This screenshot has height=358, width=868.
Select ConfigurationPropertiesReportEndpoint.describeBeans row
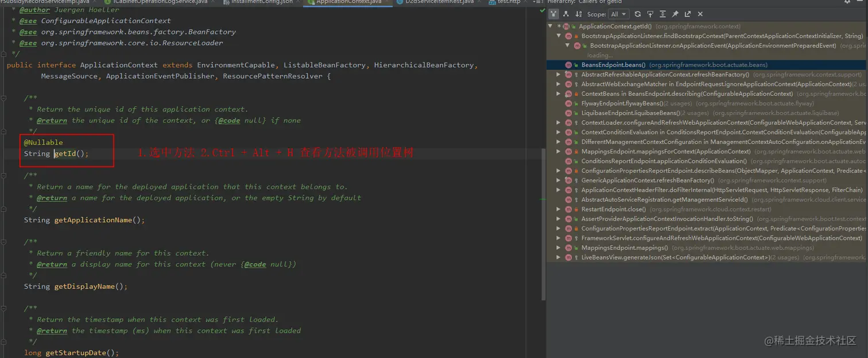pyautogui.click(x=707, y=171)
